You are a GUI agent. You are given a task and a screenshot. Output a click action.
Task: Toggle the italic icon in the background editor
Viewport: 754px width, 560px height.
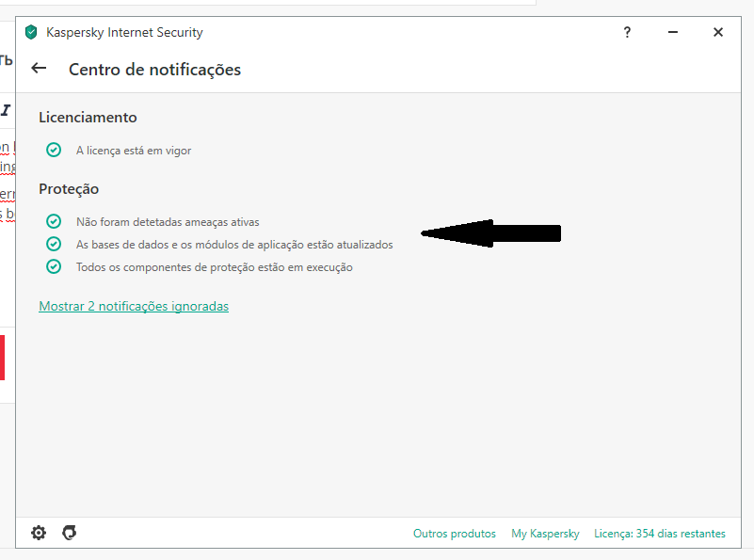click(6, 110)
